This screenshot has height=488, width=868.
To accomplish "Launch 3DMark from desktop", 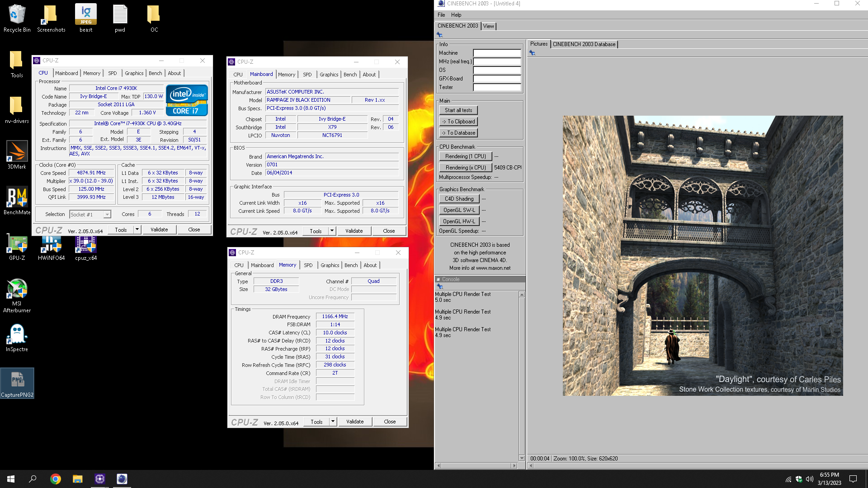I will (17, 155).
